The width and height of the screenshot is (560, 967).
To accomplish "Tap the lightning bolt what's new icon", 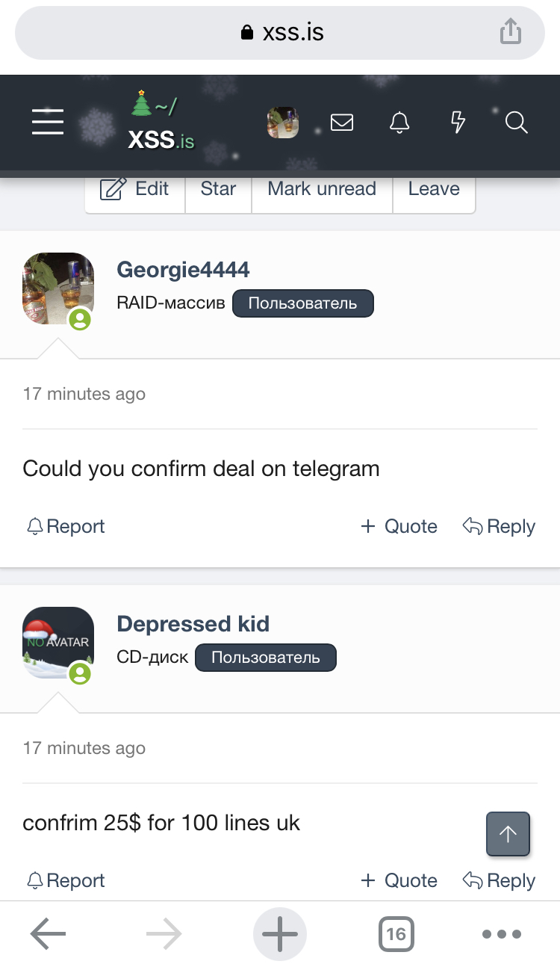I will [x=458, y=122].
